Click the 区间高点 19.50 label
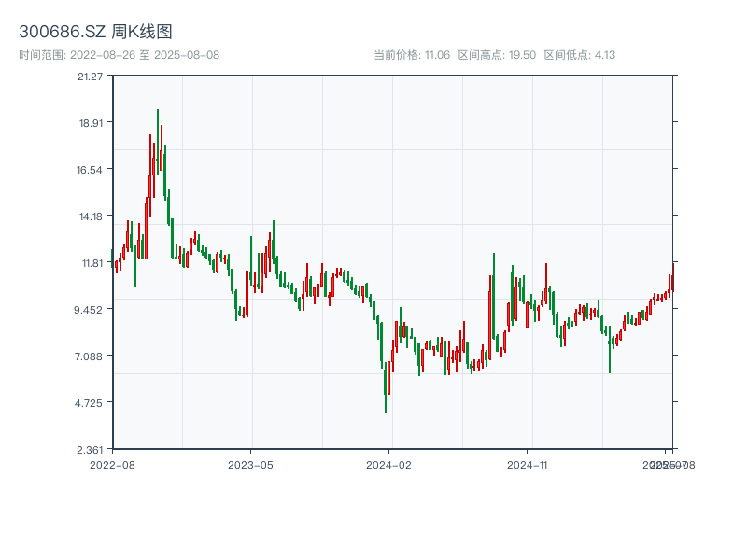747x560 pixels. [497, 55]
